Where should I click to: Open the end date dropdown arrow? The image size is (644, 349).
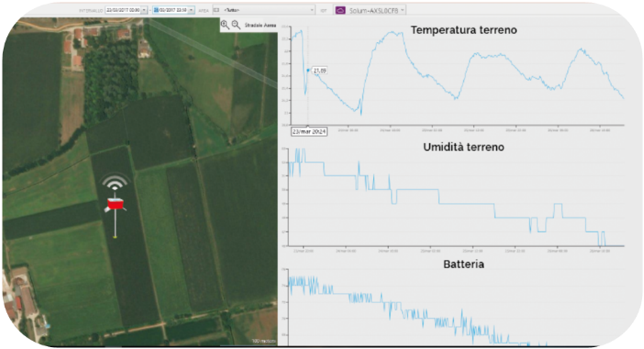coord(192,10)
